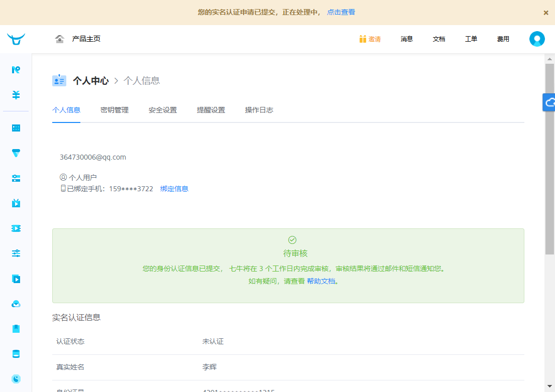
Task: Click the funnel-shaped CDN icon in sidebar
Action: (16, 153)
